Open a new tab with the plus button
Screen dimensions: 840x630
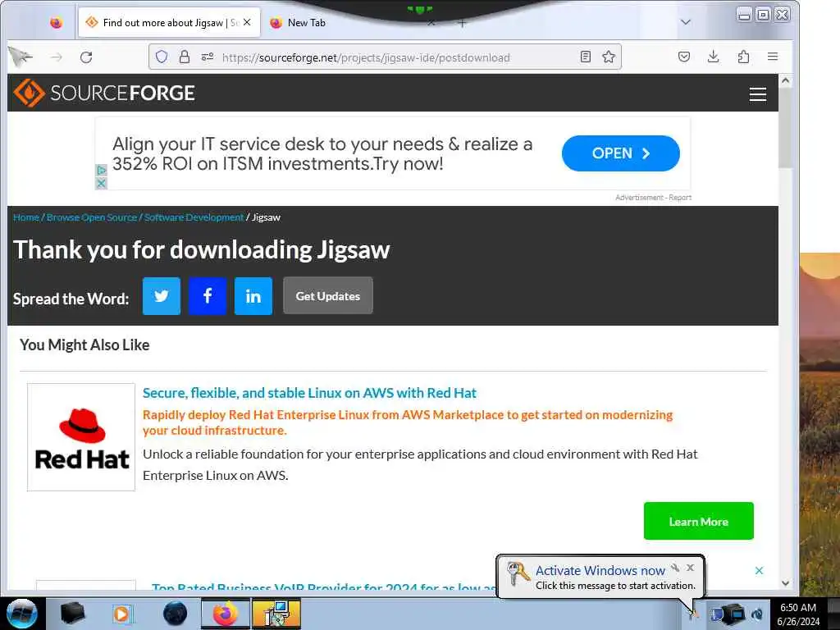click(x=463, y=23)
